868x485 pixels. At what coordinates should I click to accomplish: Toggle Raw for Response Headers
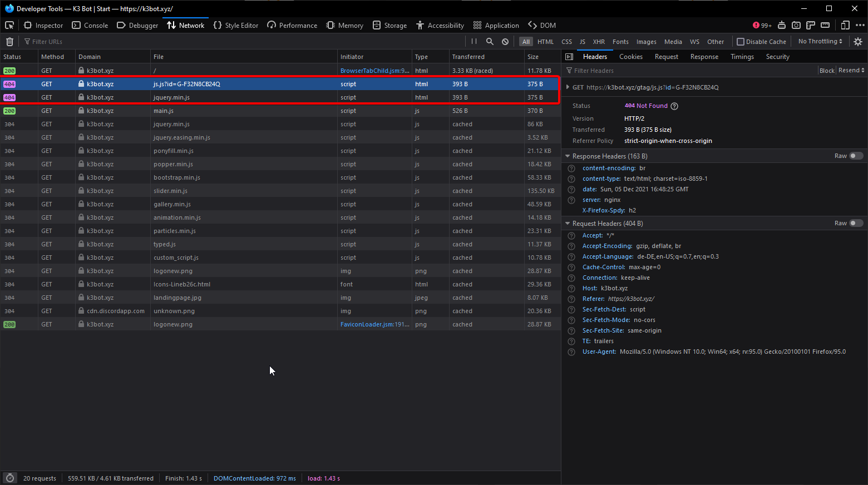point(856,156)
